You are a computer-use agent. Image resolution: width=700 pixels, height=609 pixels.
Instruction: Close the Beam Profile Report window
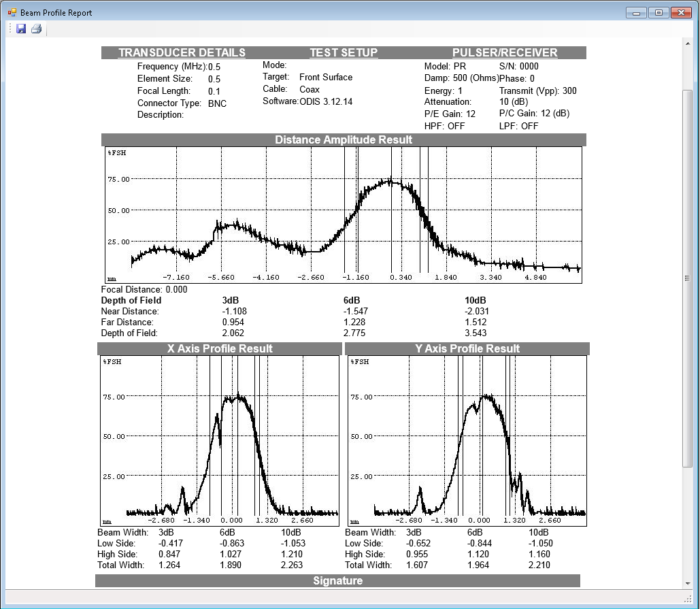(x=680, y=13)
